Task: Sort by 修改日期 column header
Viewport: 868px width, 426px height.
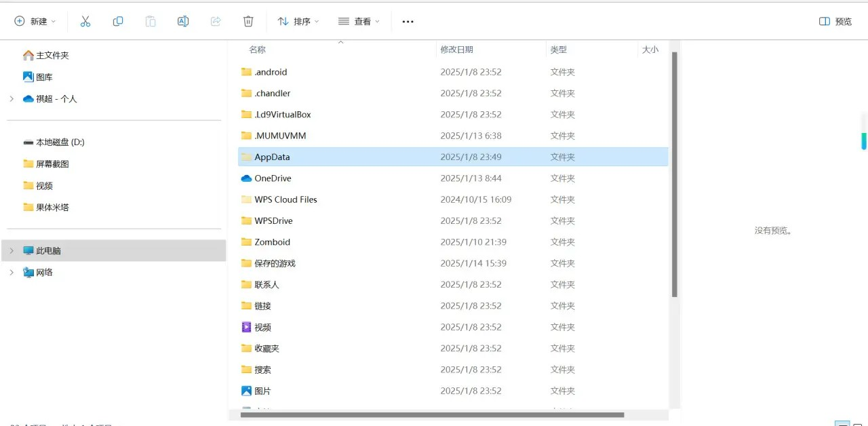Action: (x=457, y=50)
